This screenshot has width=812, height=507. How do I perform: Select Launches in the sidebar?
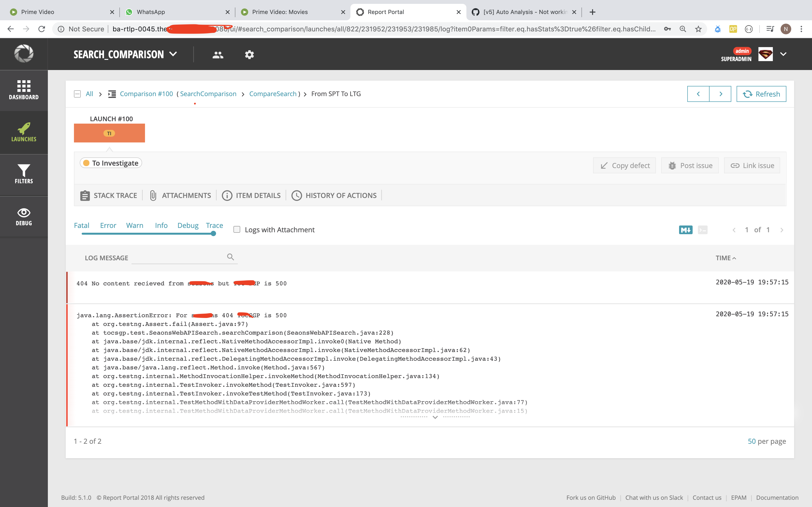coord(23,133)
